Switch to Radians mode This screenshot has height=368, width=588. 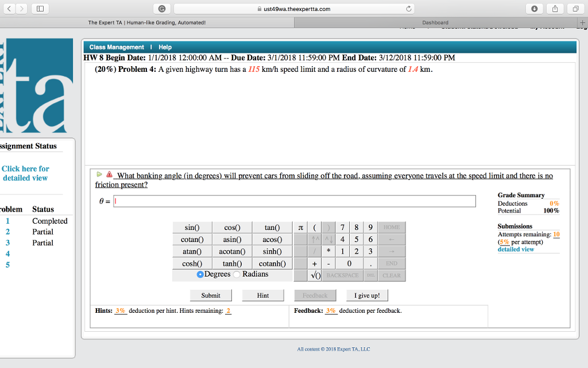pos(236,274)
